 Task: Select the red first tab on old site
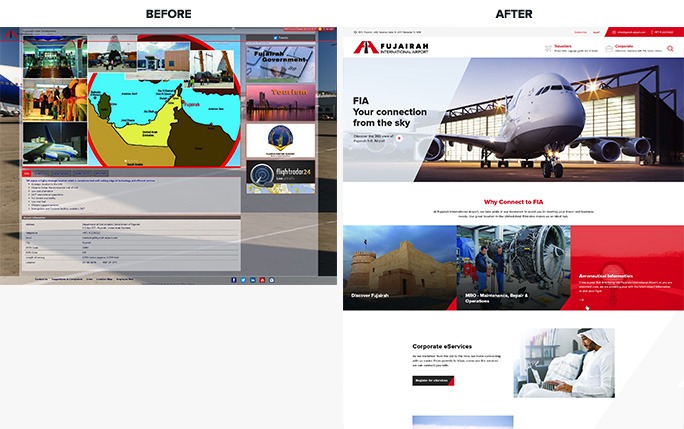(27, 172)
